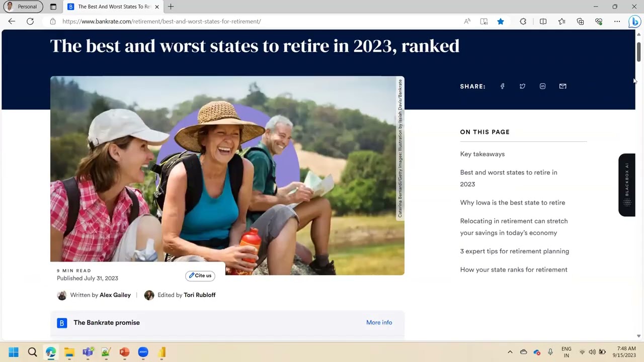
Task: Share article on Facebook
Action: click(x=502, y=86)
